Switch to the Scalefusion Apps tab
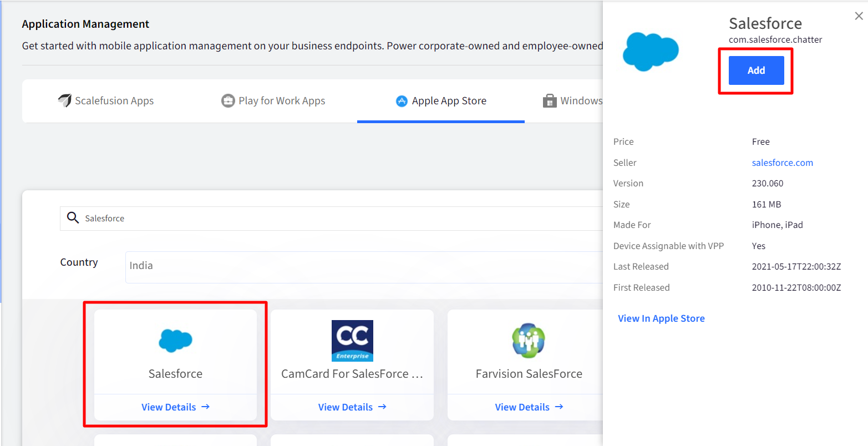Viewport: 868px width, 446px height. pyautogui.click(x=106, y=101)
